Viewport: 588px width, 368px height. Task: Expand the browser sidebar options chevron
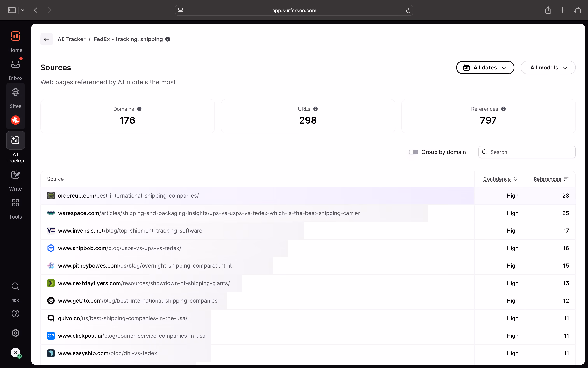(23, 10)
